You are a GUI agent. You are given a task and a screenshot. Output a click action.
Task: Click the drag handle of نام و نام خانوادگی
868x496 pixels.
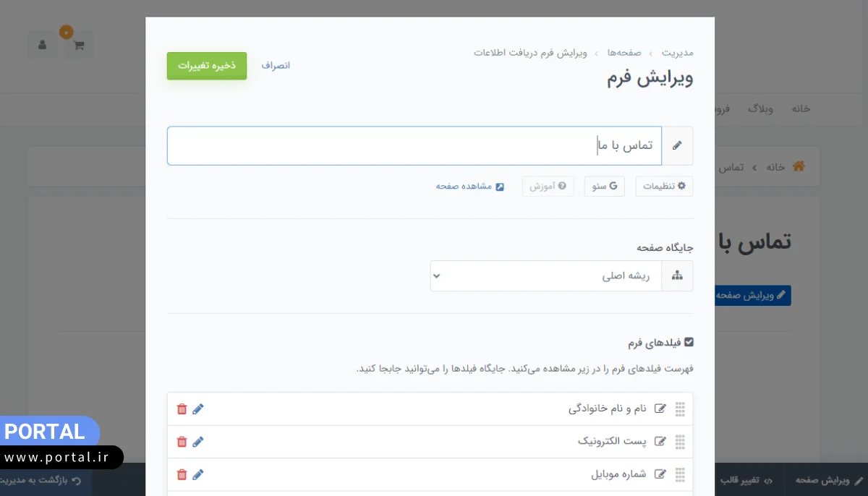pos(680,409)
